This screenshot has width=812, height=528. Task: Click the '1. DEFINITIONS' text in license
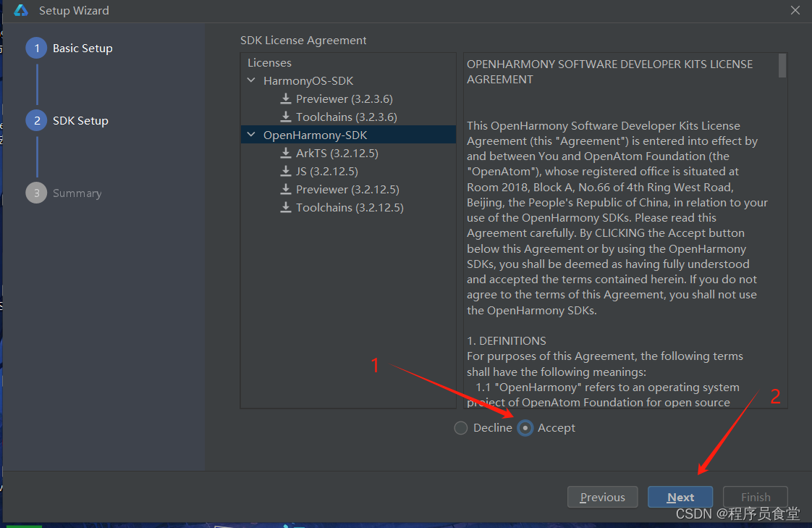[506, 341]
